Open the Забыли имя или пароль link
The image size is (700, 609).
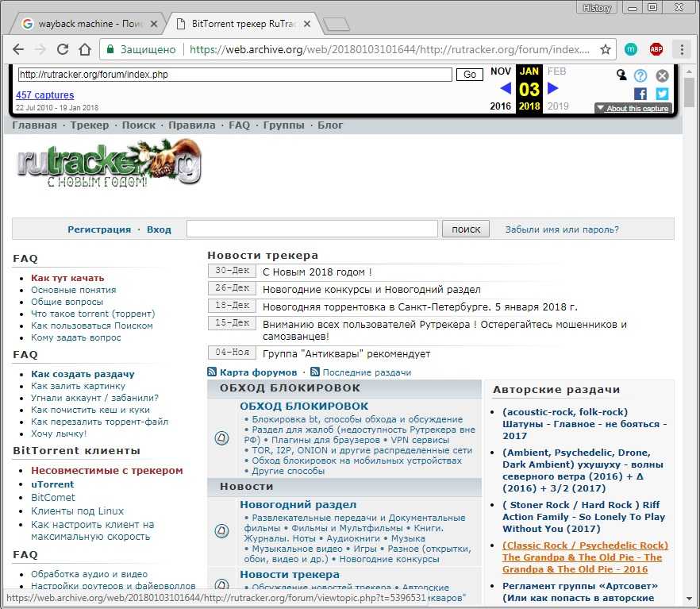click(x=562, y=229)
